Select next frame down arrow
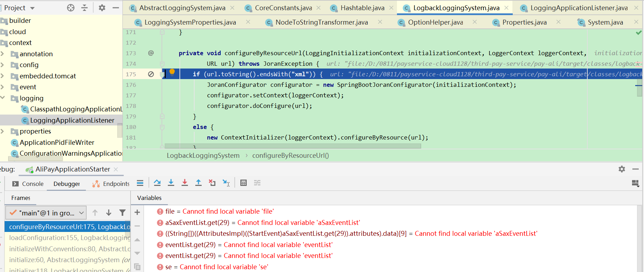The width and height of the screenshot is (644, 272). (109, 213)
